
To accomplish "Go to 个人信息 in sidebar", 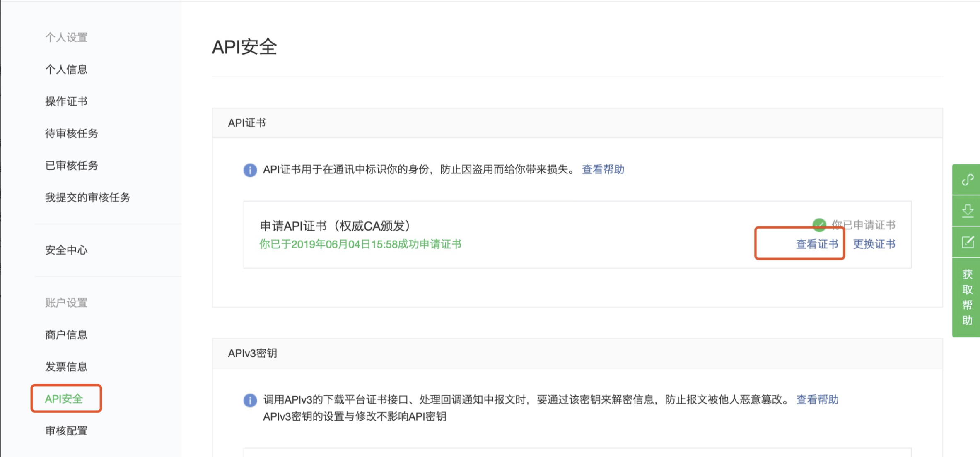I will click(66, 69).
